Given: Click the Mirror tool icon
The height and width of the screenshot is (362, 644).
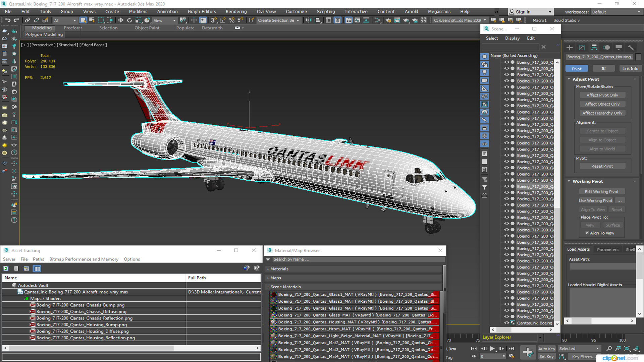Looking at the screenshot, I should click(308, 20).
